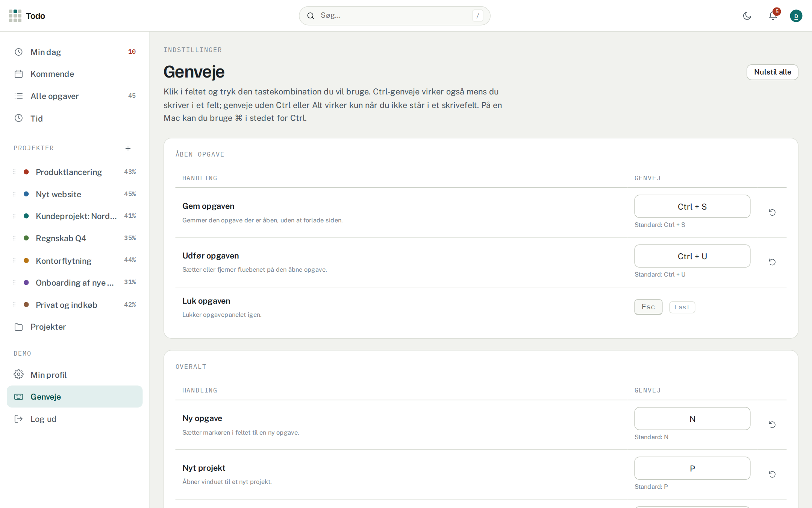The image size is (812, 508).
Task: Open the Nyt website project
Action: click(x=74, y=194)
